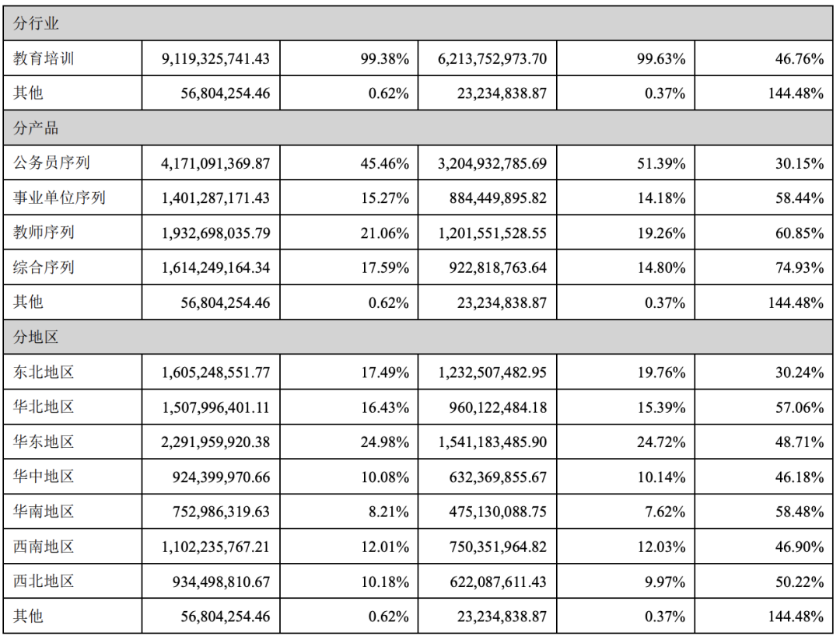Select the 教师序列 row label
The width and height of the screenshot is (840, 643).
click(x=44, y=232)
